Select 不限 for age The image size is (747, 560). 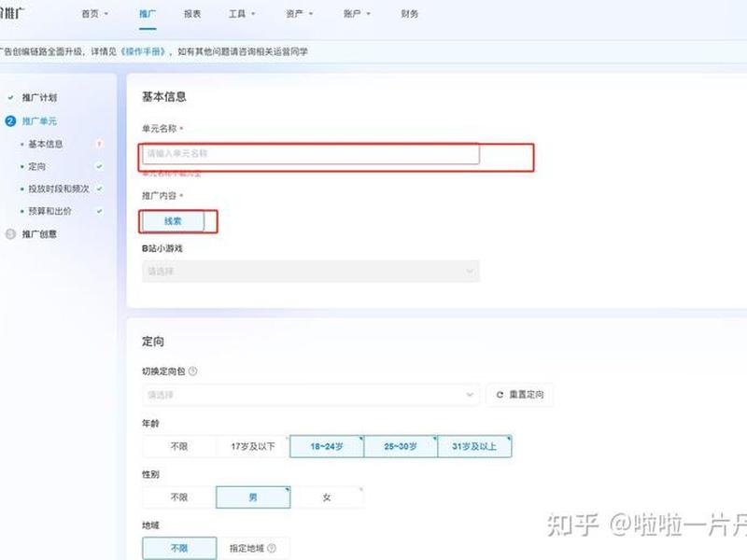click(x=179, y=446)
